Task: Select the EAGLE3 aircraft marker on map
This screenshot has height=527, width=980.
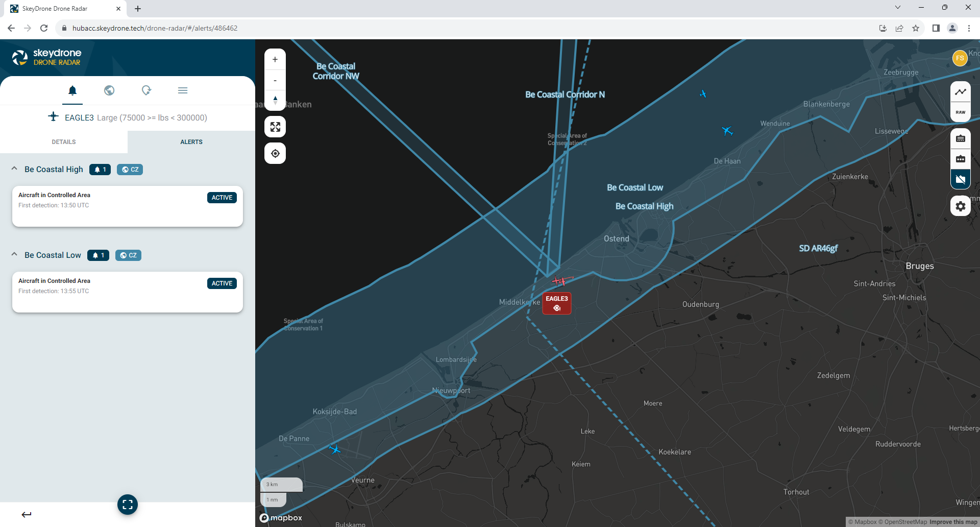Action: pos(556,303)
